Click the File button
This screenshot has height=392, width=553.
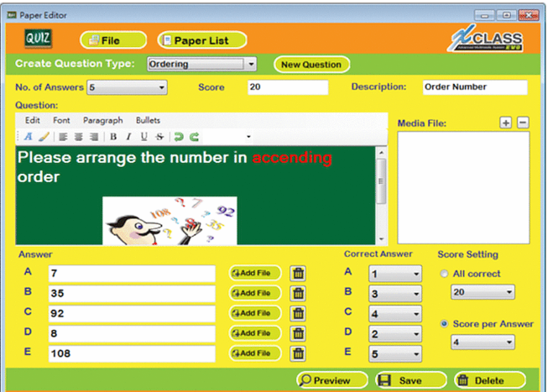point(113,40)
